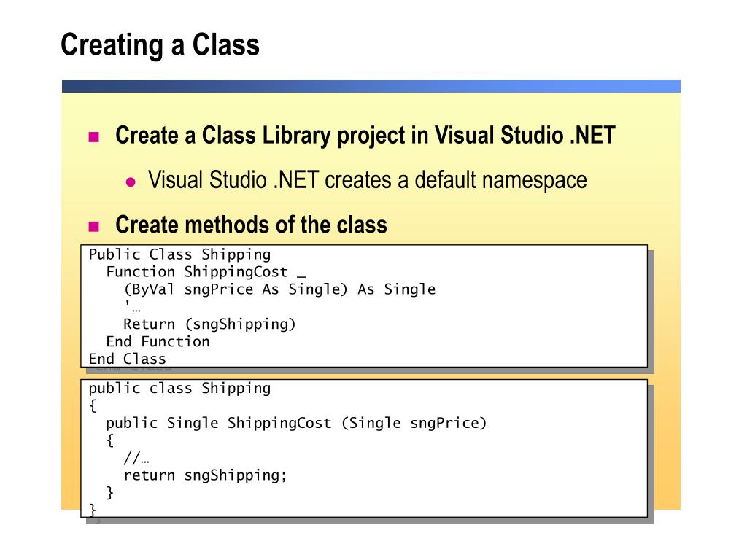Image resolution: width=747 pixels, height=560 pixels.
Task: Click the line 'End Function'
Action: click(158, 341)
